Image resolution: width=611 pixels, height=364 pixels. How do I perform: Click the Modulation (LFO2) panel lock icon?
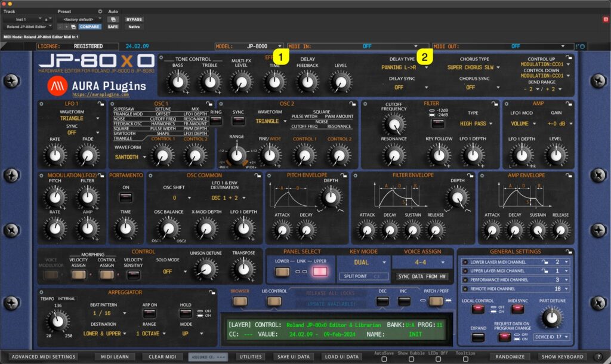pyautogui.click(x=101, y=175)
